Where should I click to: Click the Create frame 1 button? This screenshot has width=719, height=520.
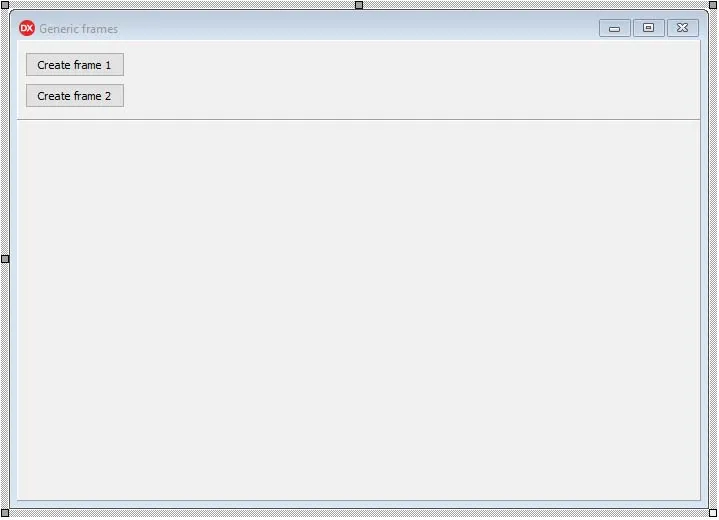point(75,65)
